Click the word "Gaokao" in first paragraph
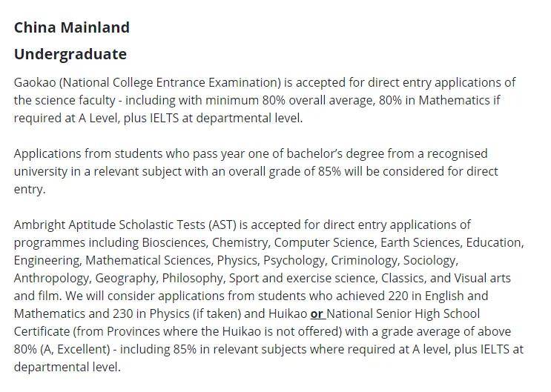551x392 pixels. (35, 82)
